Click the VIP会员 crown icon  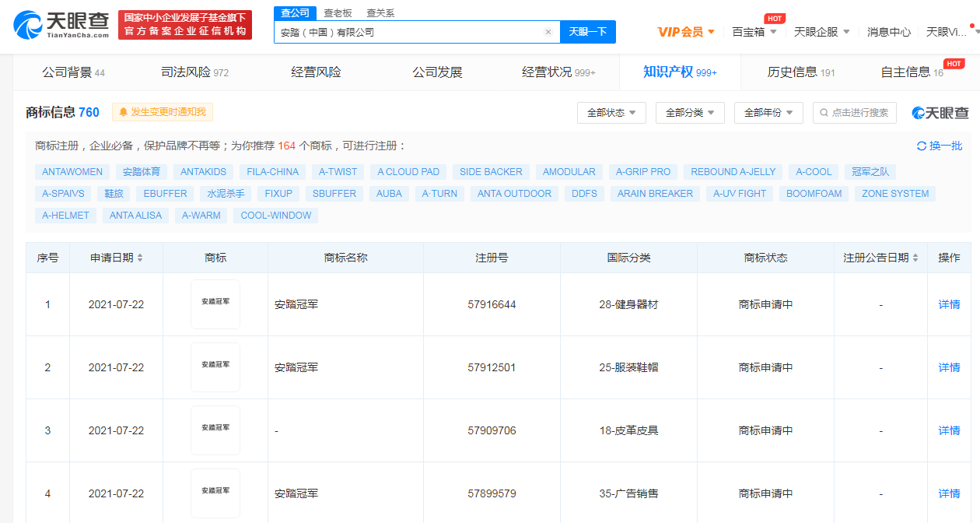click(667, 32)
